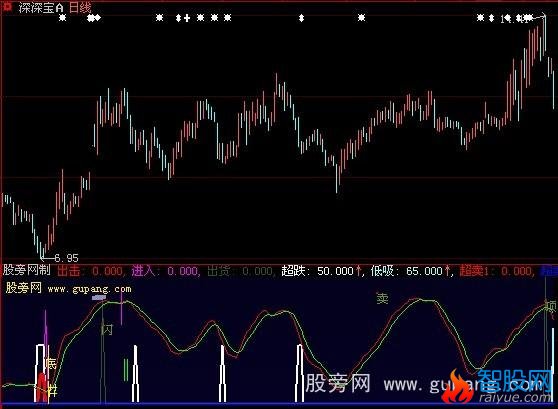
Task: Click the 顶 top signal label
Action: point(551,306)
